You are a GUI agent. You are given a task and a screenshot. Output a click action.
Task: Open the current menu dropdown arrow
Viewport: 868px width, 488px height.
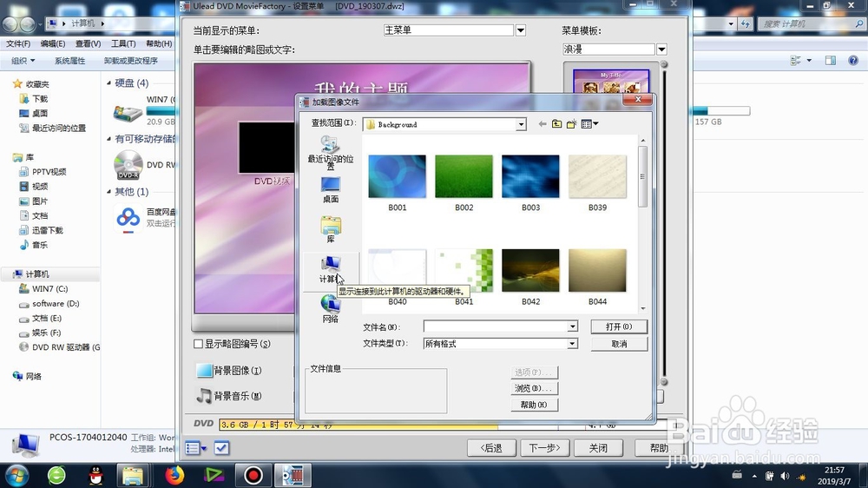[520, 30]
